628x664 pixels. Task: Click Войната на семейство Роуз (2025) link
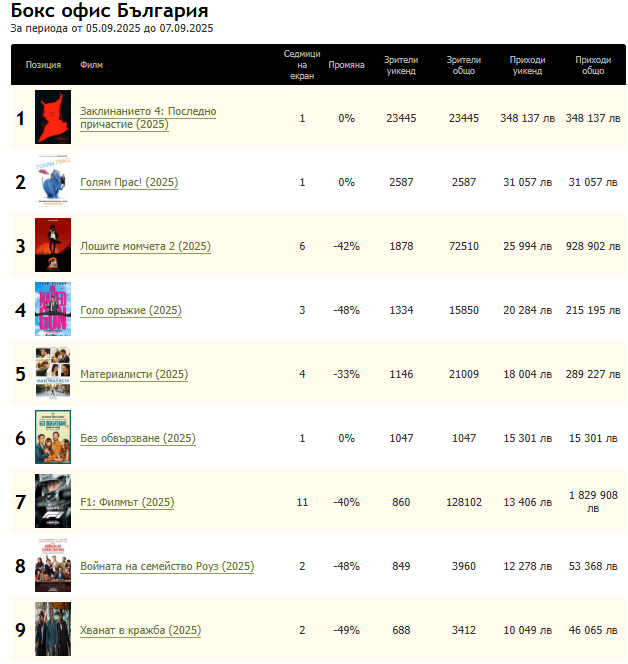(167, 566)
